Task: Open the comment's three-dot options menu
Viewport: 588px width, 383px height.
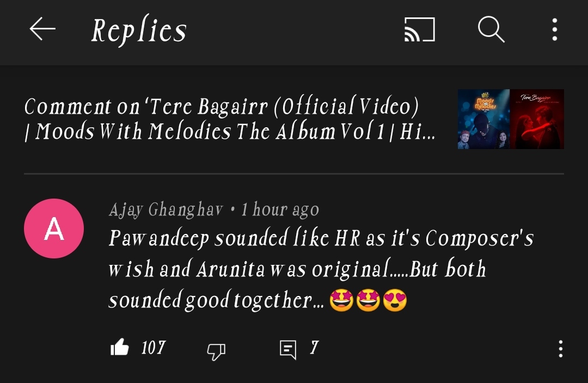Action: (x=560, y=349)
